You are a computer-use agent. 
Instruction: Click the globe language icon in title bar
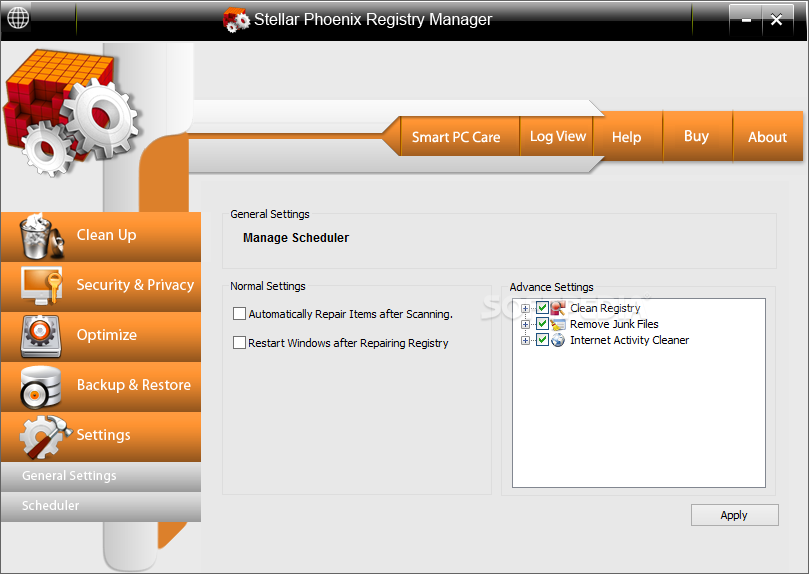click(18, 19)
